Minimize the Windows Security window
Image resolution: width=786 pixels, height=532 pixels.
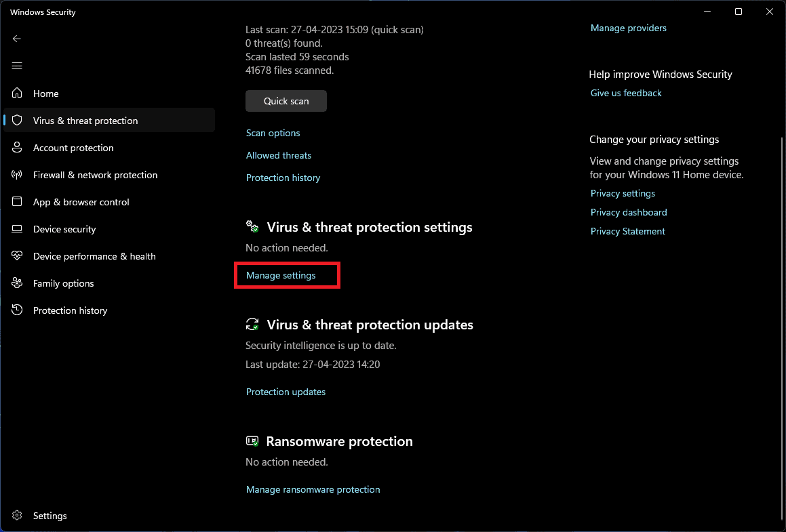click(x=707, y=12)
